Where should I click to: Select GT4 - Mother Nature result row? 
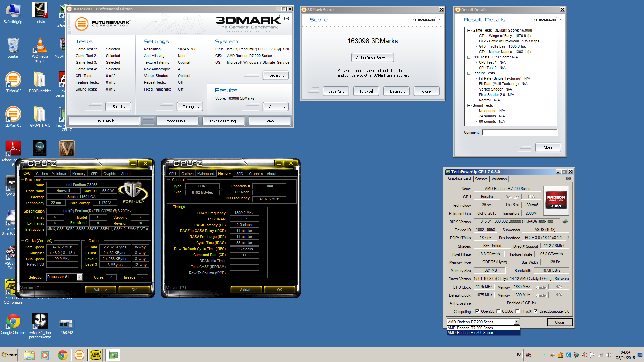point(505,52)
